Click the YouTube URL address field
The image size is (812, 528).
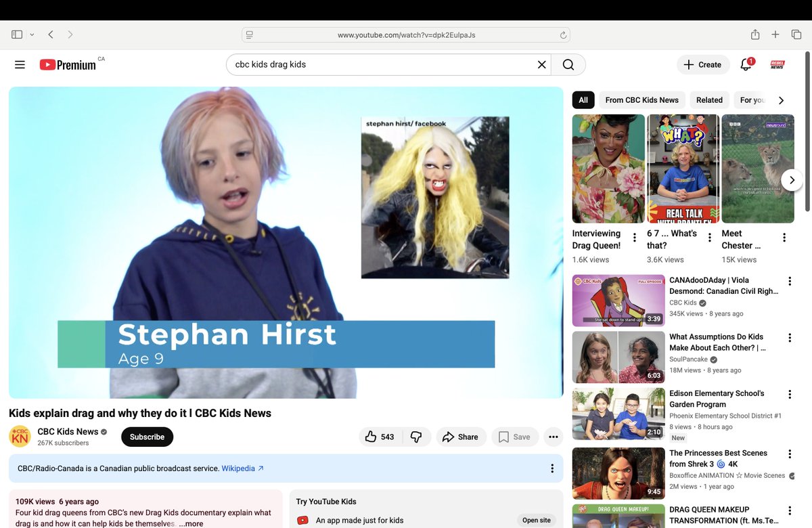[x=406, y=35]
